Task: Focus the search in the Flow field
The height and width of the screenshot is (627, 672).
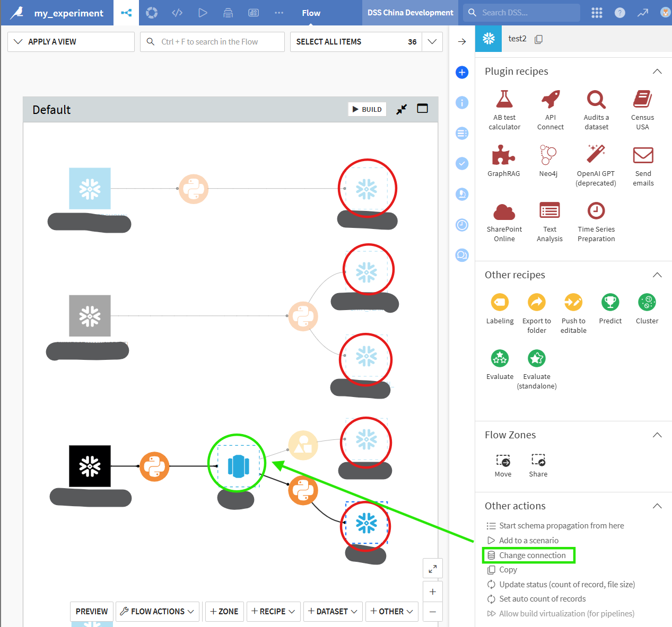Action: (x=212, y=42)
